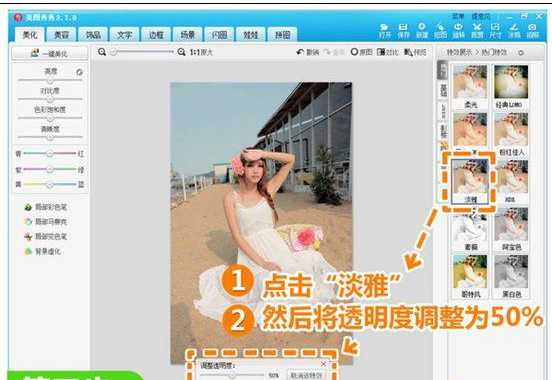The image size is (552, 380).
Task: Save the image using the 保存 icon
Action: pyautogui.click(x=403, y=31)
